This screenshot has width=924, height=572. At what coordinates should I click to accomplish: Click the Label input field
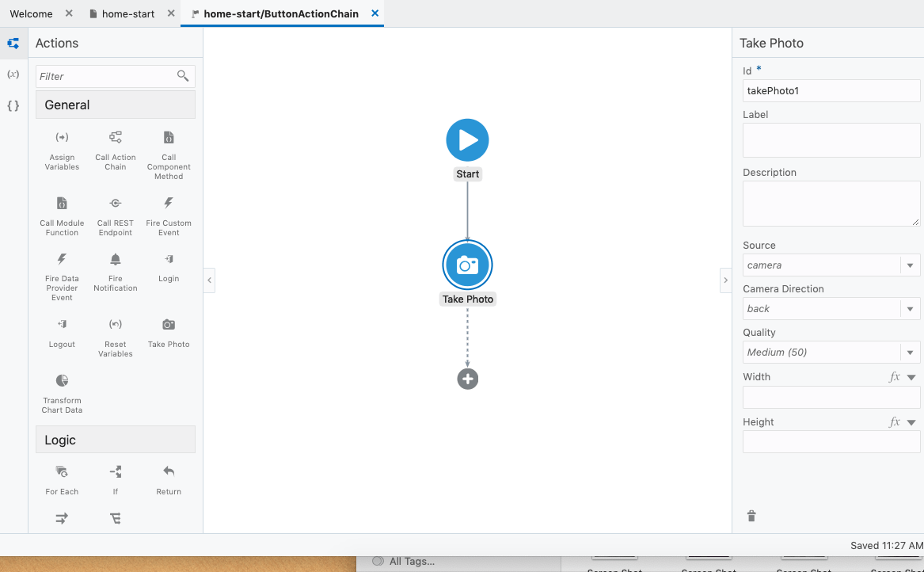pyautogui.click(x=831, y=140)
